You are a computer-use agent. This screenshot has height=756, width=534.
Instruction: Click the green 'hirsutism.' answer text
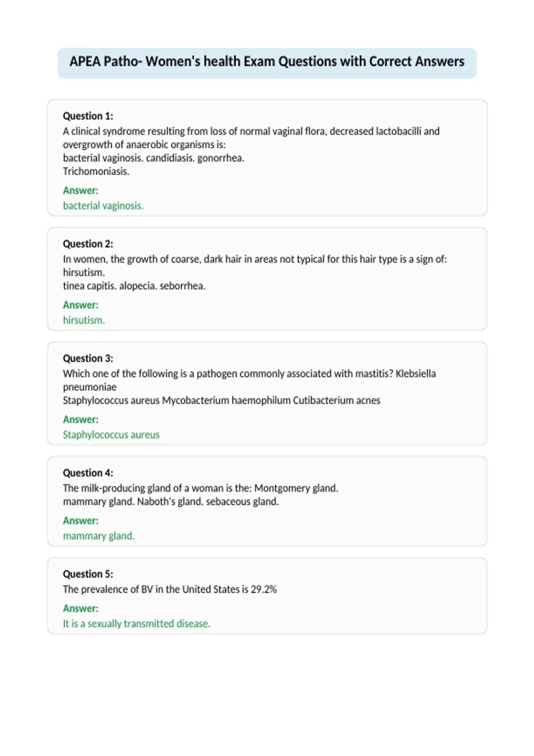(84, 320)
